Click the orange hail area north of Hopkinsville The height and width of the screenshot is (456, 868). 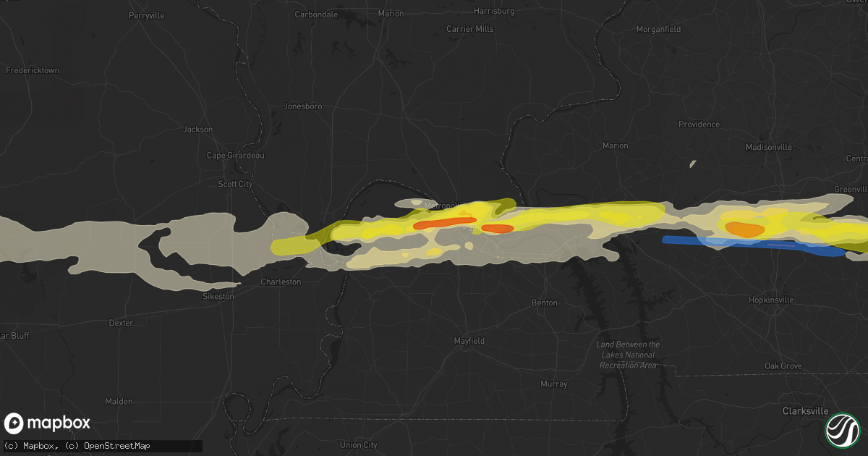point(744,229)
